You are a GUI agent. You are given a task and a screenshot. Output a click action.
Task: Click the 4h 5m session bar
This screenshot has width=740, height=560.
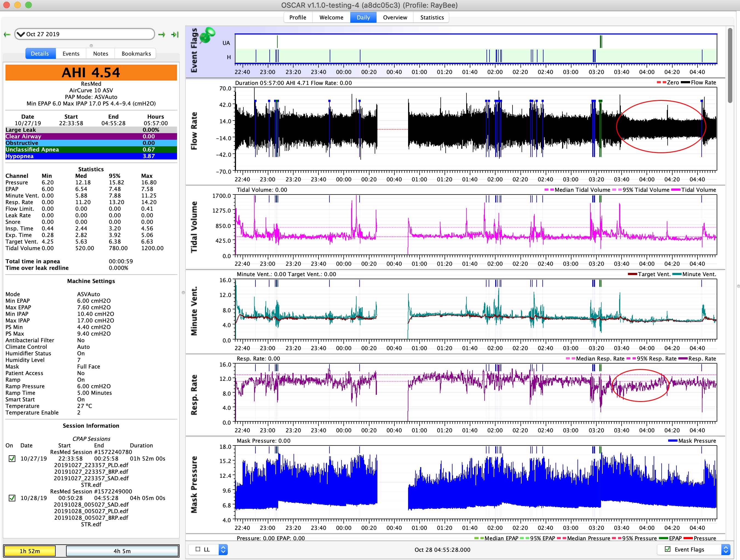click(122, 551)
